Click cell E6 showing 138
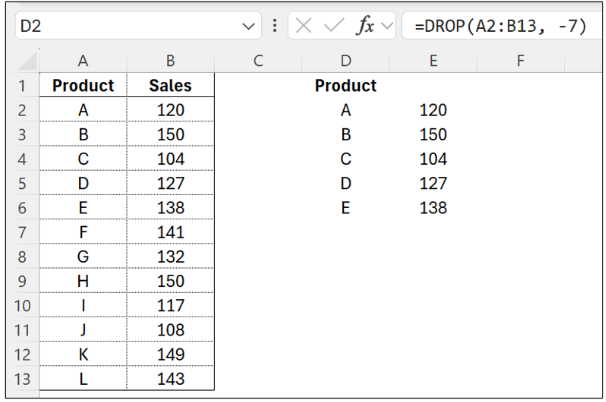The image size is (606, 402). 433,208
